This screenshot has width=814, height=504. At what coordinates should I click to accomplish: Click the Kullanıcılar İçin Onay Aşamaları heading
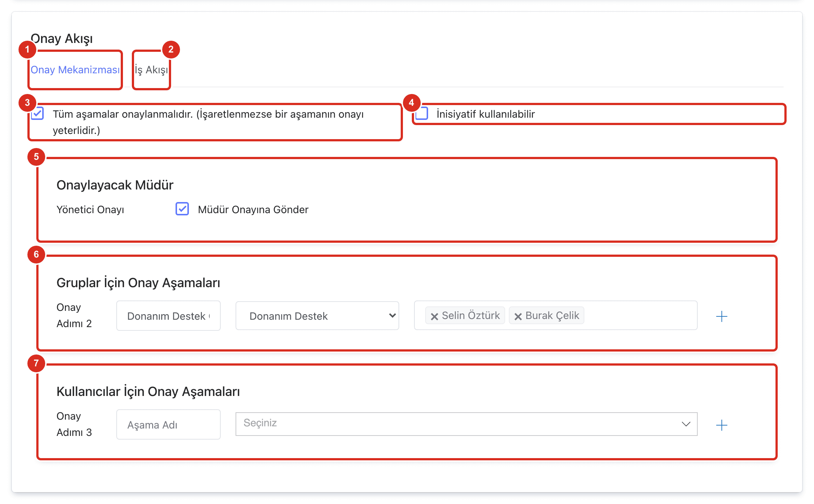tap(148, 392)
